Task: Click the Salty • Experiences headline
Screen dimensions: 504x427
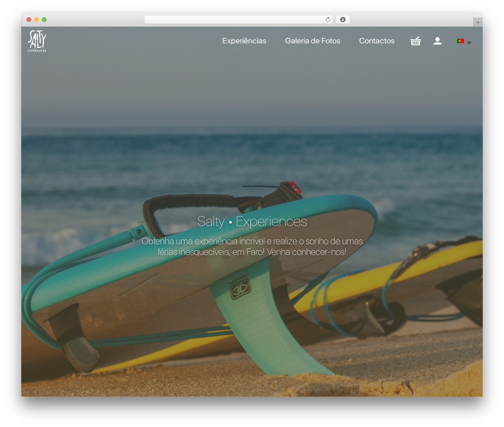Action: click(x=252, y=221)
